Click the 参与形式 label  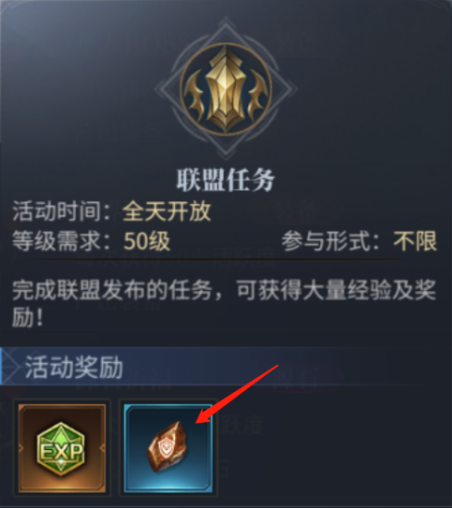[x=325, y=241]
